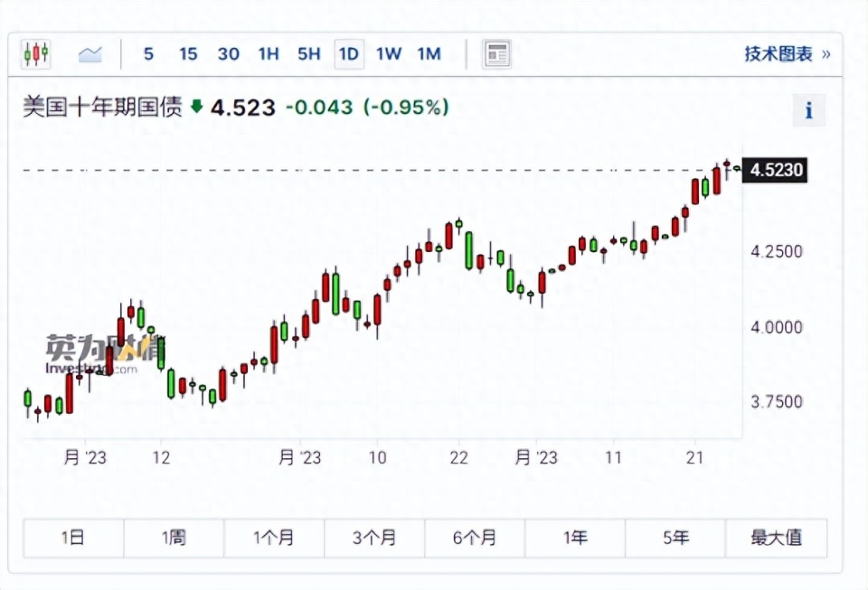Viewport: 868px width, 590px height.
Task: Choose the 3个月 range tab
Action: [374, 538]
